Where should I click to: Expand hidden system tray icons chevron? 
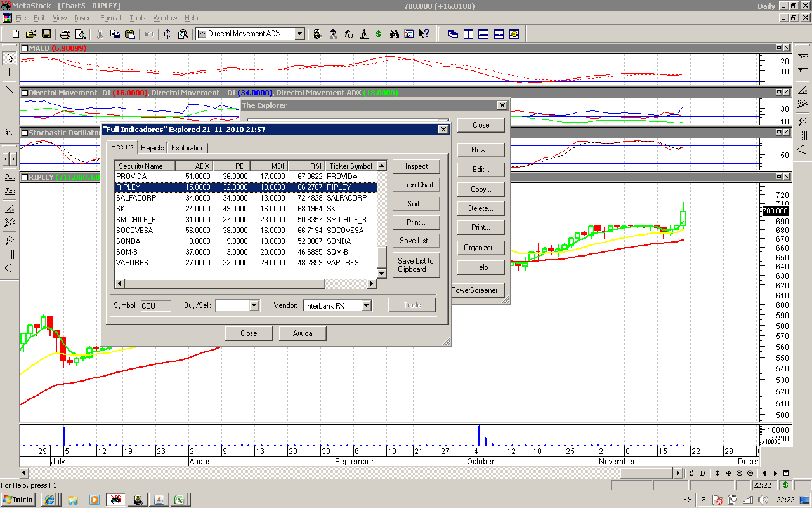[704, 500]
